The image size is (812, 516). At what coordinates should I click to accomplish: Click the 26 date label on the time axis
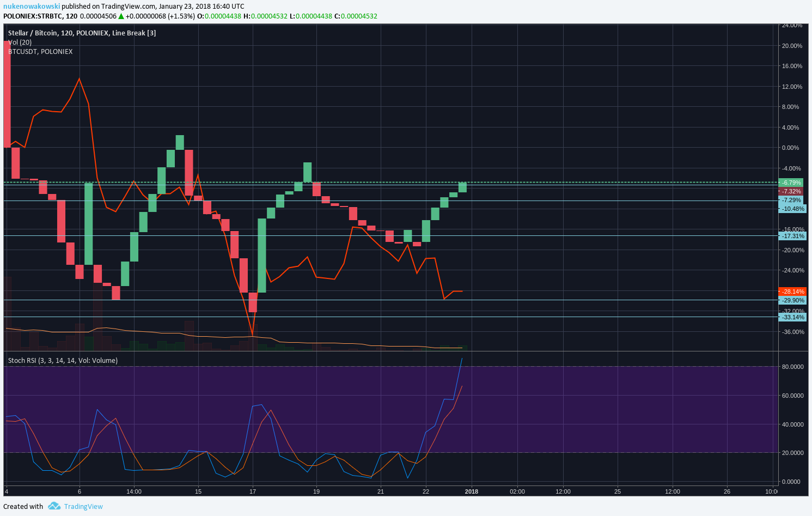(x=727, y=491)
